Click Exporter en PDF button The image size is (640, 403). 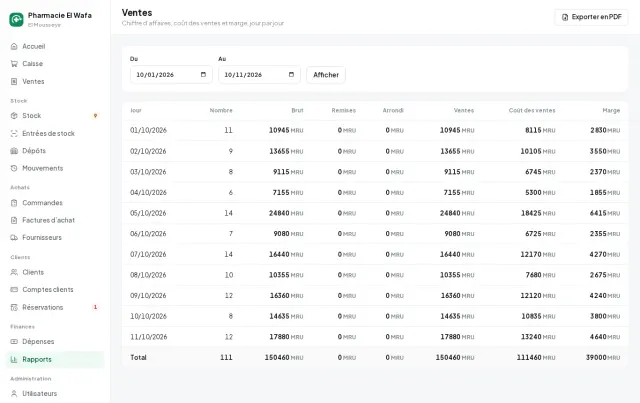591,17
